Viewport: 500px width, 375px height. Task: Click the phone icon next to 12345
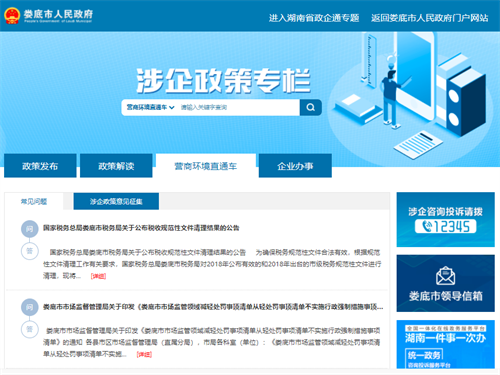(427, 226)
